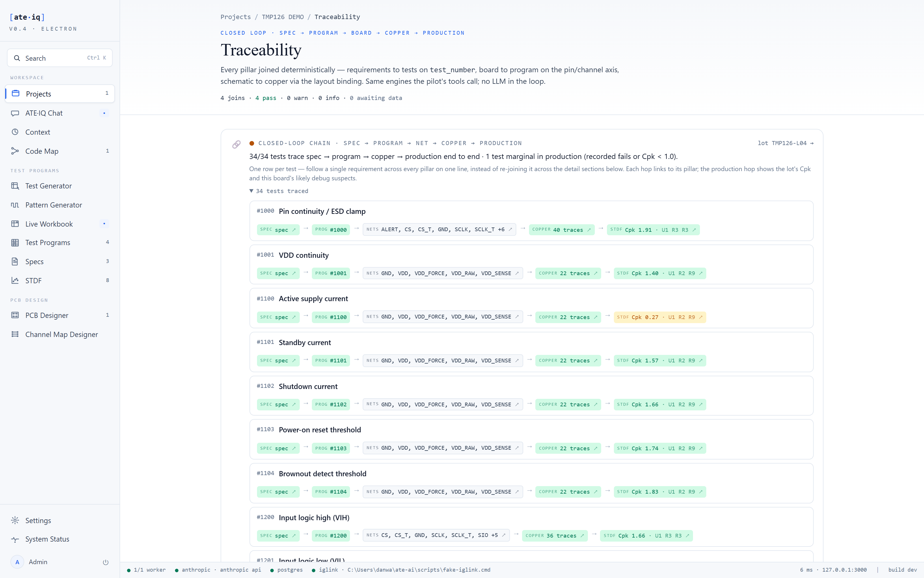Open Channel Map Designer
The width and height of the screenshot is (924, 578).
pos(60,334)
